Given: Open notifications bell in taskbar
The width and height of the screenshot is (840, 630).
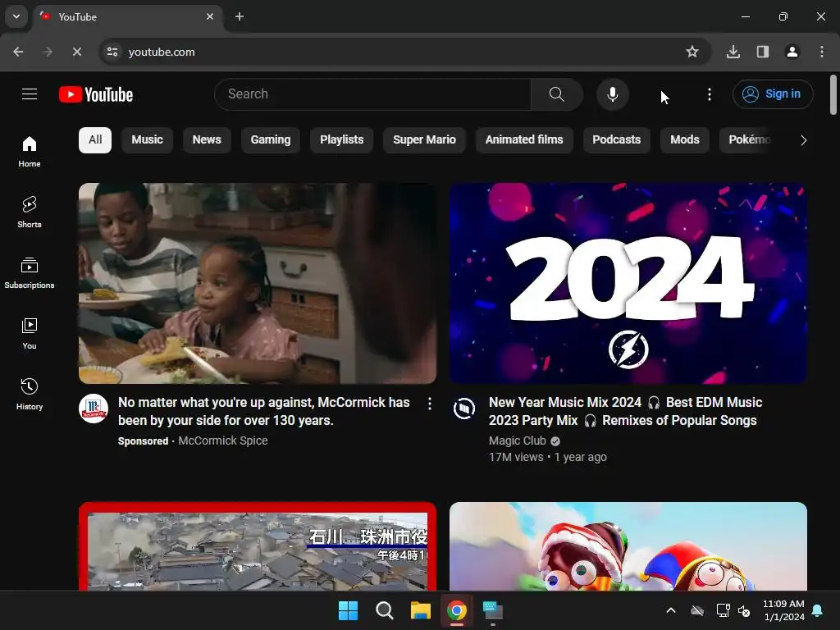Looking at the screenshot, I should [x=818, y=610].
